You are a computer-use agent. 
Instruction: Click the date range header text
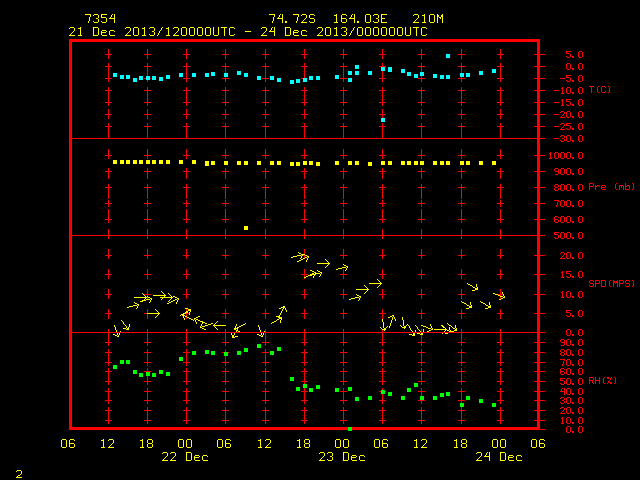[248, 32]
